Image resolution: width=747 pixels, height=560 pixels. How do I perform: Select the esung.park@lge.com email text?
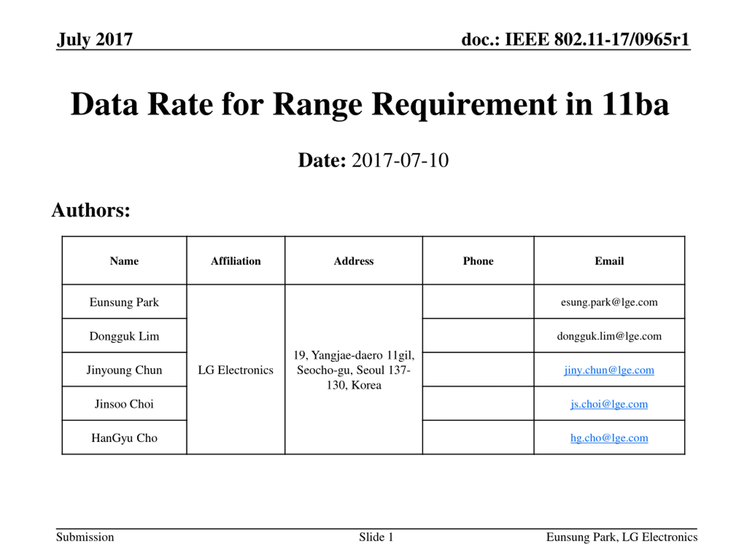pyautogui.click(x=609, y=302)
